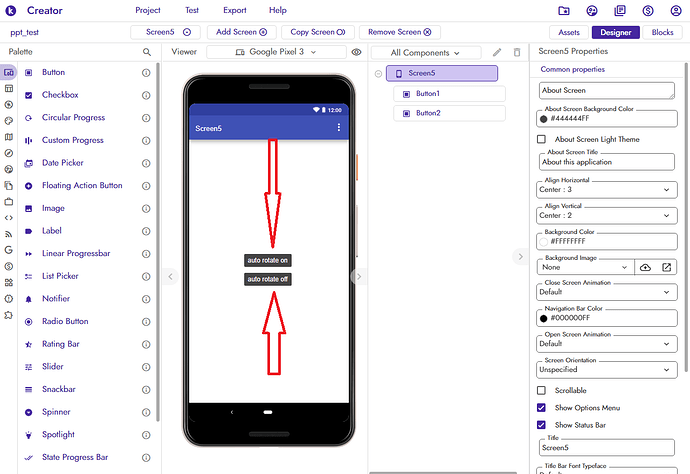This screenshot has height=474, width=690.
Task: Click the palette search magnifier icon
Action: [147, 51]
